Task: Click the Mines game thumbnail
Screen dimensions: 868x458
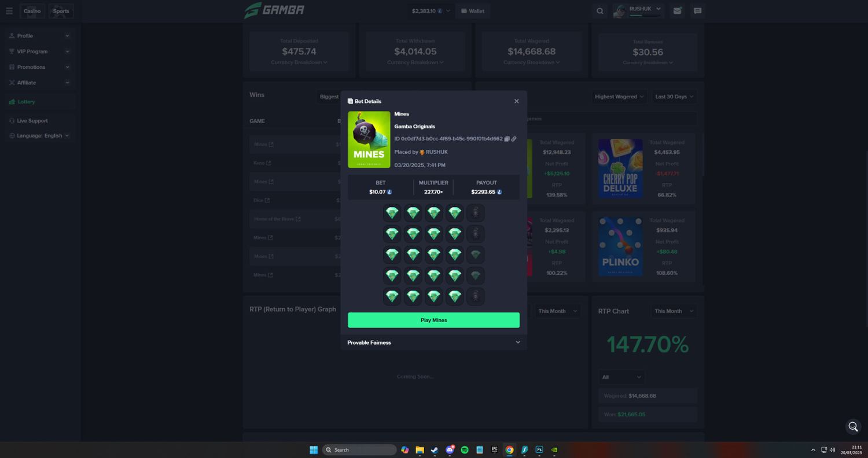Action: pyautogui.click(x=369, y=139)
